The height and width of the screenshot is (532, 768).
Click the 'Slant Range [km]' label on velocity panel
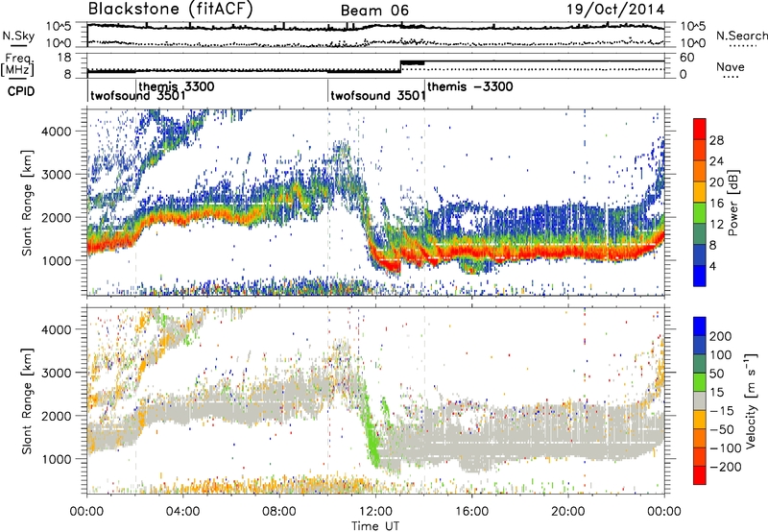click(27, 401)
